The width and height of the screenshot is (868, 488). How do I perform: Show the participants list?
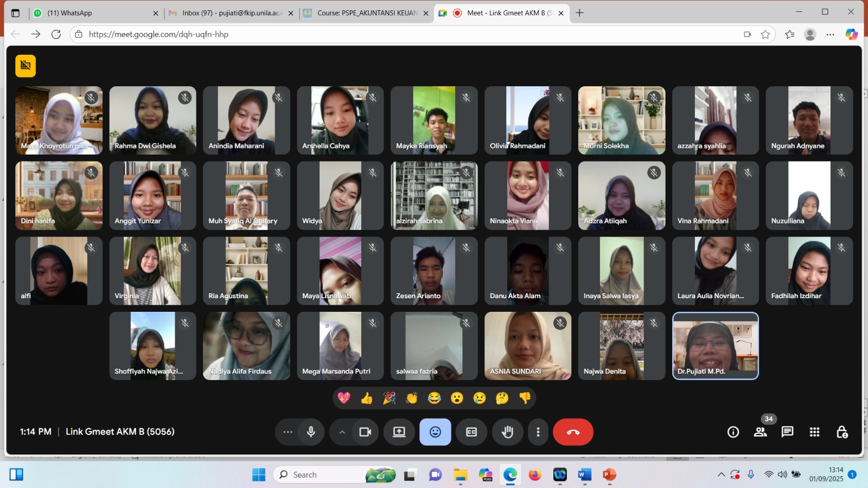point(760,432)
